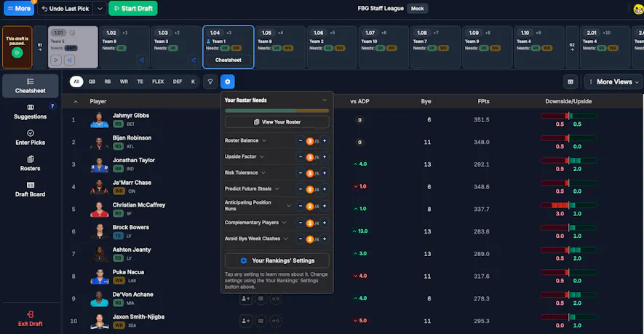Open the More menu button
This screenshot has height=334, width=644.
(x=18, y=8)
